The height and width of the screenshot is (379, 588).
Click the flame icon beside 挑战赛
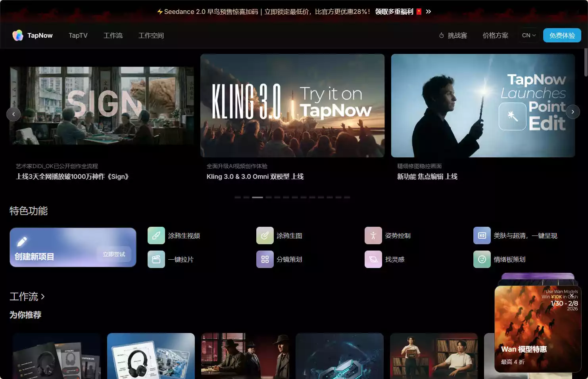click(x=442, y=35)
